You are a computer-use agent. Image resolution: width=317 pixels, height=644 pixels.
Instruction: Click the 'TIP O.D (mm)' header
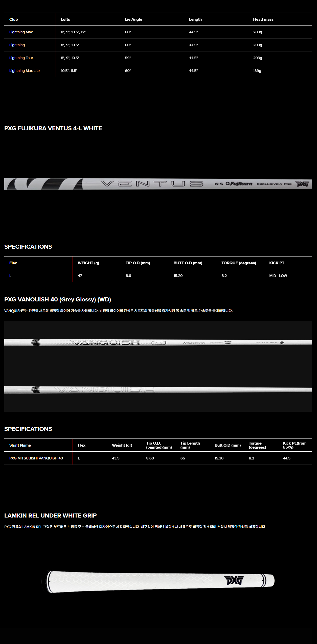(138, 263)
